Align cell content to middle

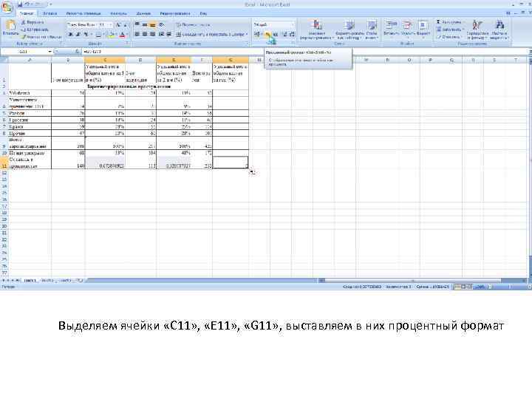pos(145,25)
